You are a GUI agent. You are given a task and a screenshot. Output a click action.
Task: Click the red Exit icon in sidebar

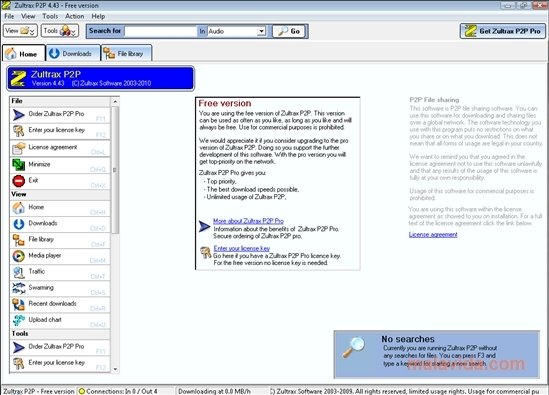(x=19, y=181)
